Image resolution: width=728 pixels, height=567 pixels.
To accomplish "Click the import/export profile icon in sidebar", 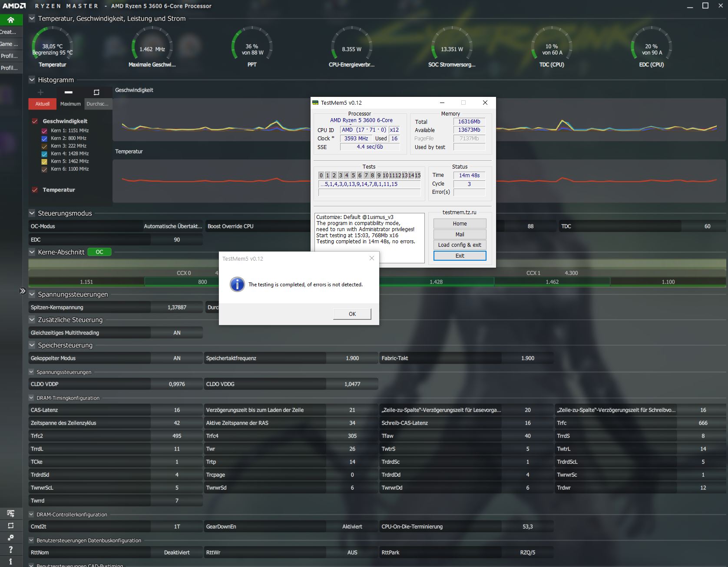I will click(11, 514).
